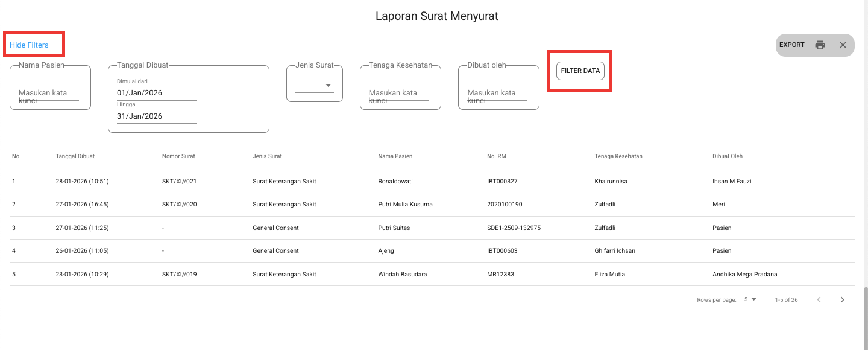Click the Tenaga Kesehatan filter input
The image size is (868, 350).
(x=399, y=94)
